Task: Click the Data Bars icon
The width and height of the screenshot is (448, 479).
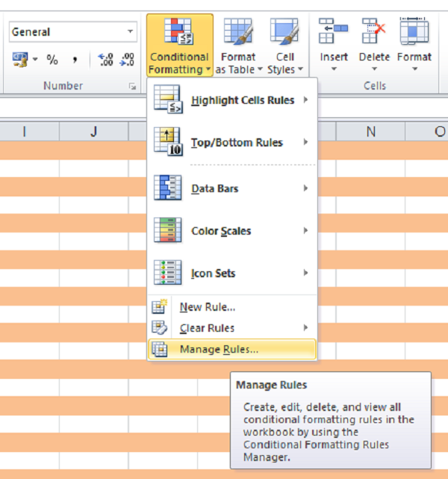Action: [x=168, y=188]
